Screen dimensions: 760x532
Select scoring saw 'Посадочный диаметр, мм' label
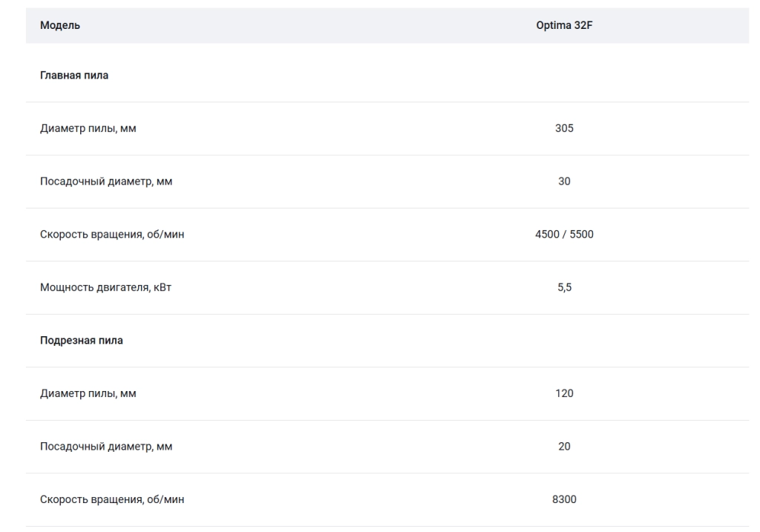[x=106, y=446]
